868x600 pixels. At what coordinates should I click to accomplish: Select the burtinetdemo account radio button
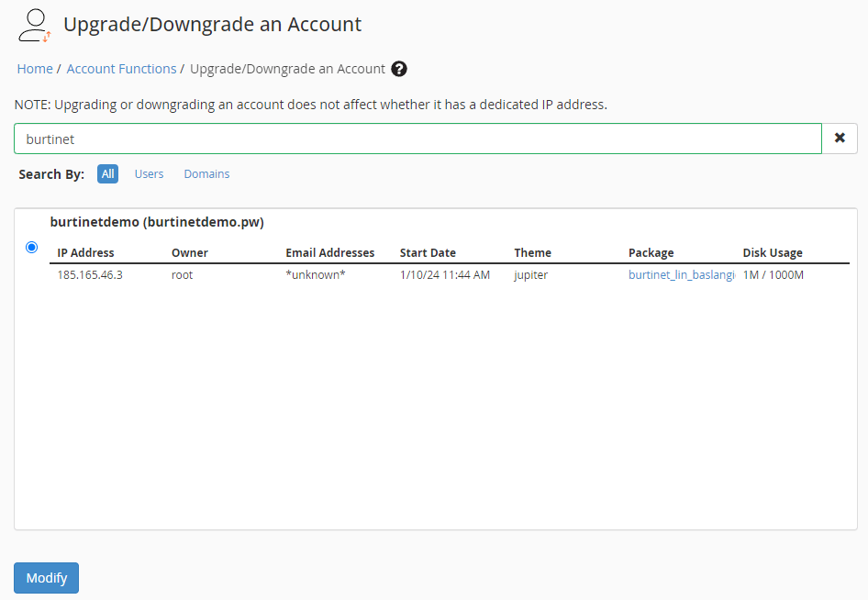(x=32, y=247)
